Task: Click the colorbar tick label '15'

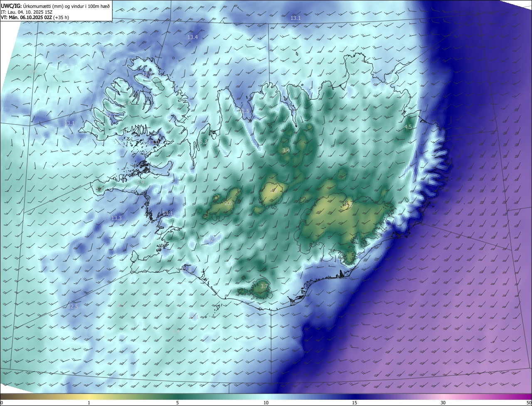Action: point(355,403)
